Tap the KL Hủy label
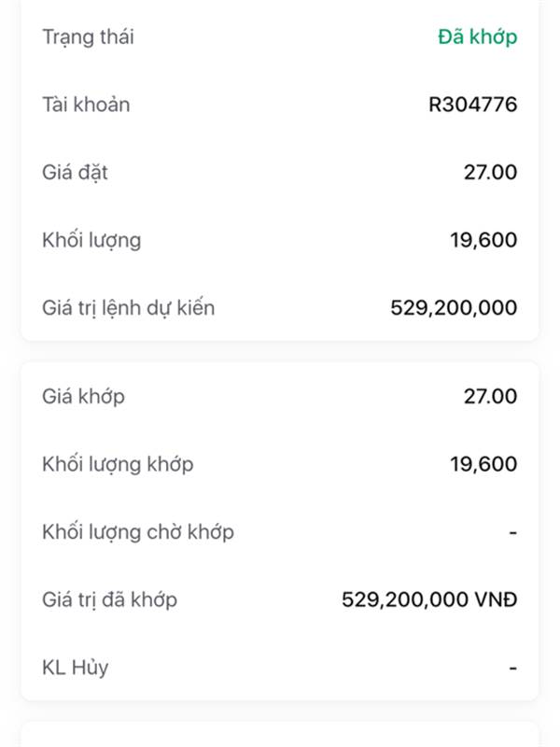The image size is (560, 747). [75, 668]
